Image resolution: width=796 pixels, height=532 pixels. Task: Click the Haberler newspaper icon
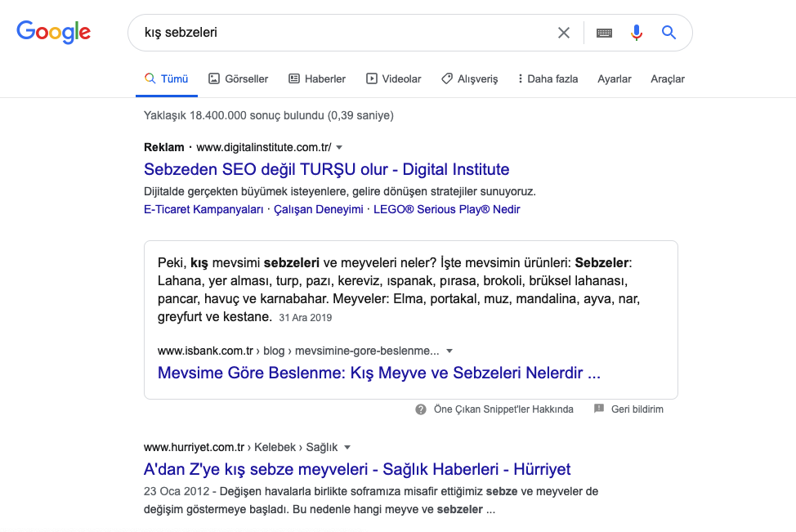coord(294,78)
